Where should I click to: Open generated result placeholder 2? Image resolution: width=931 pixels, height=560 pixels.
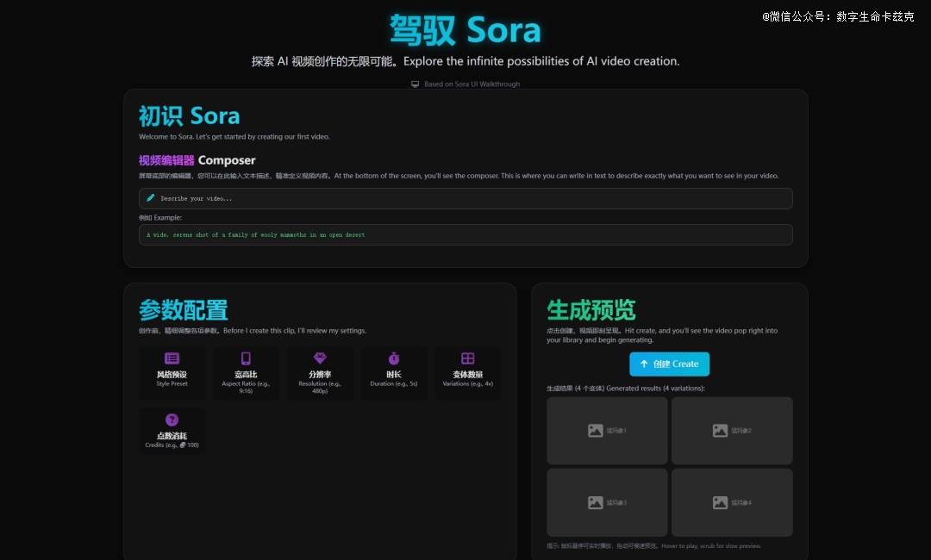coord(732,431)
